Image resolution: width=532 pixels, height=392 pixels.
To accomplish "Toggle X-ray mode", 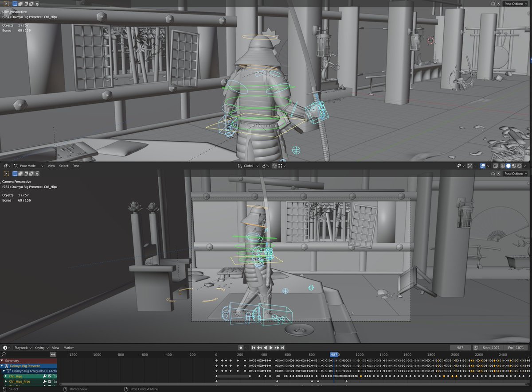I will click(496, 166).
